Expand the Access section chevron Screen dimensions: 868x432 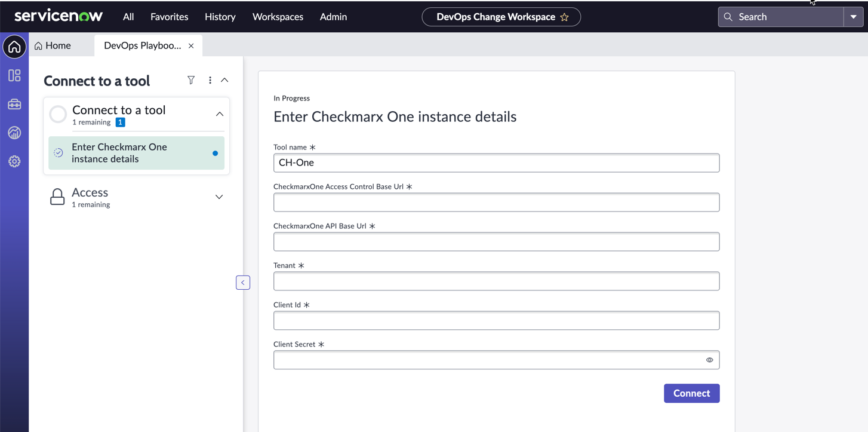[x=219, y=197]
